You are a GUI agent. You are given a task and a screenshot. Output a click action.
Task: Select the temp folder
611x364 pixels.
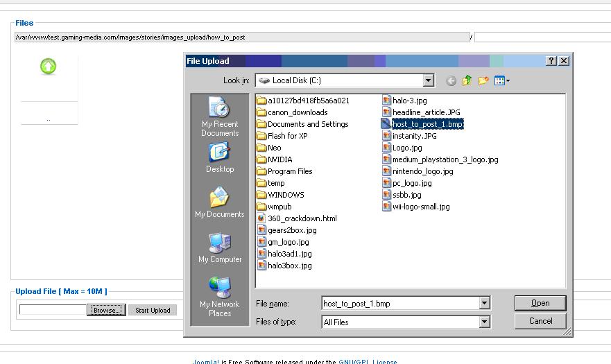(270, 183)
